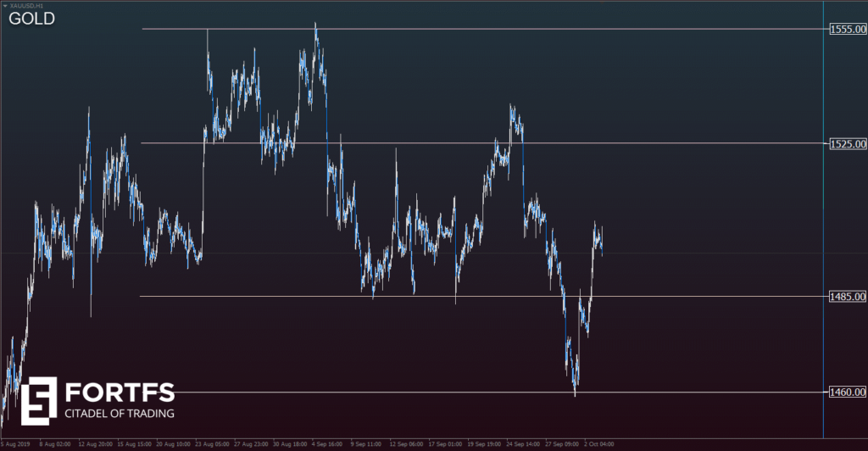The width and height of the screenshot is (868, 451).
Task: Click the dropdown triangle beside XAUUSD,H1
Action: (x=5, y=5)
